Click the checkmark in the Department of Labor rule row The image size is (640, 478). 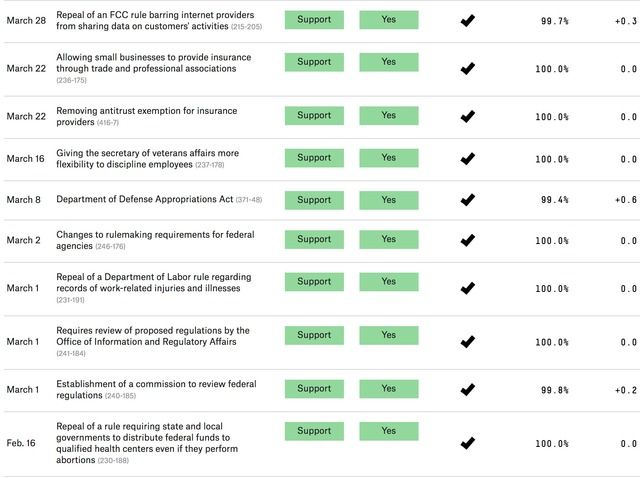click(x=467, y=288)
